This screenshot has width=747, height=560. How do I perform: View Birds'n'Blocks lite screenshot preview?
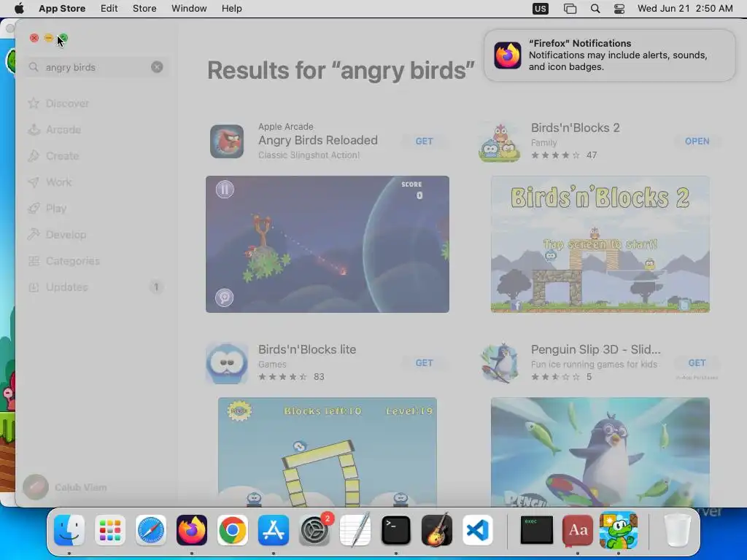(x=328, y=452)
